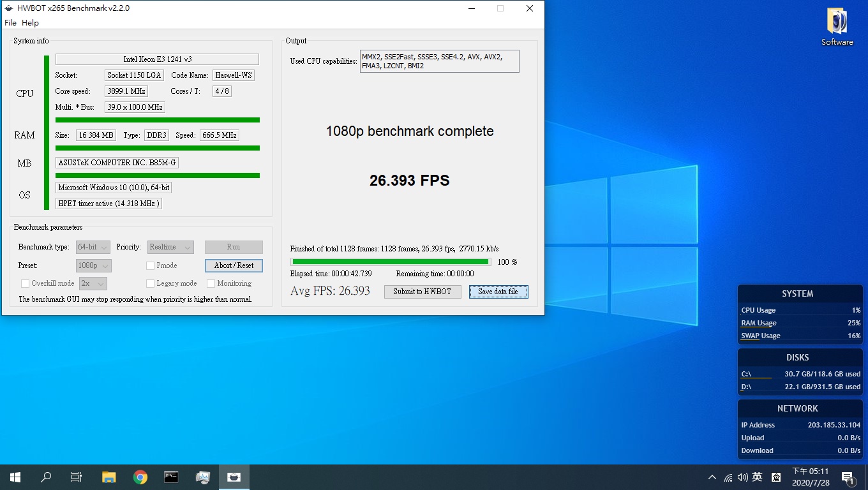Click RAM speed 666.5 MHz value
This screenshot has width=868, height=490.
(x=220, y=135)
